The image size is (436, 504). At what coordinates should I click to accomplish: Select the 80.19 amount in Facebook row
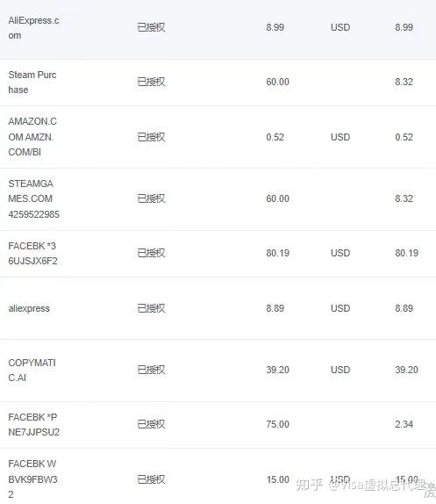click(x=278, y=253)
